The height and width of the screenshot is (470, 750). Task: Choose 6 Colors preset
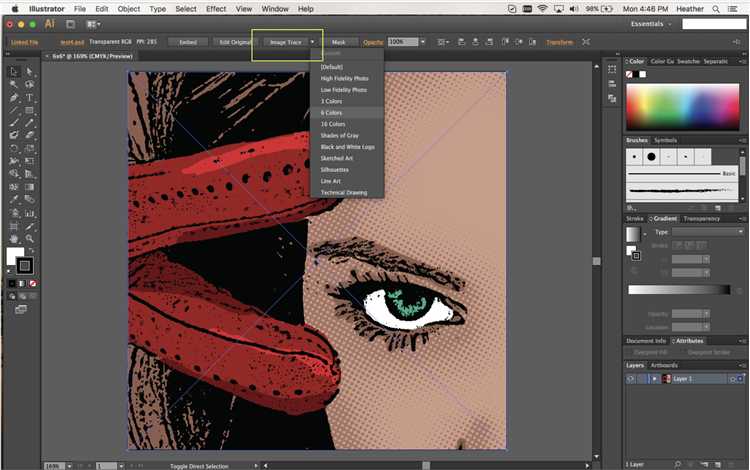coord(347,113)
